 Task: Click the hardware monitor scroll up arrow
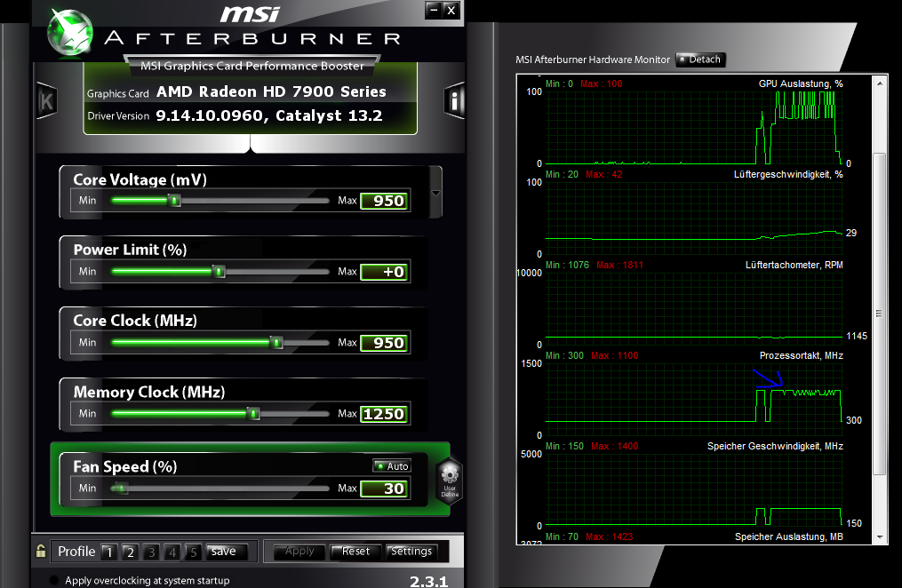tap(880, 83)
